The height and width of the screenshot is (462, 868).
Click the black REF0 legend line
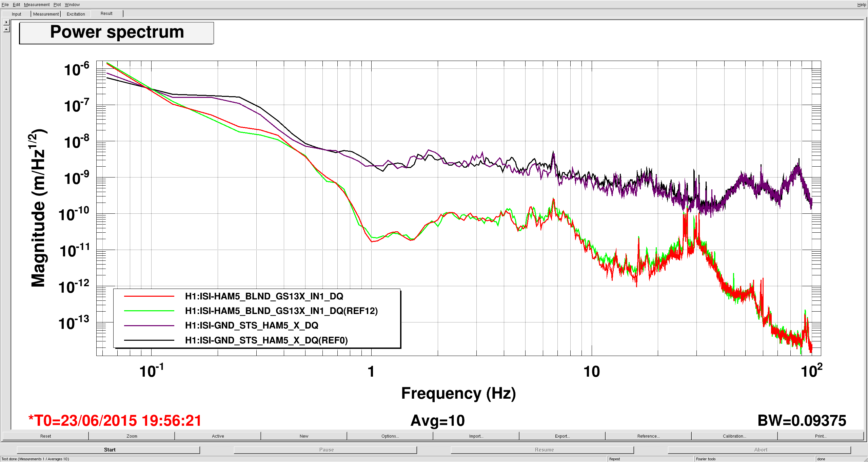(149, 340)
